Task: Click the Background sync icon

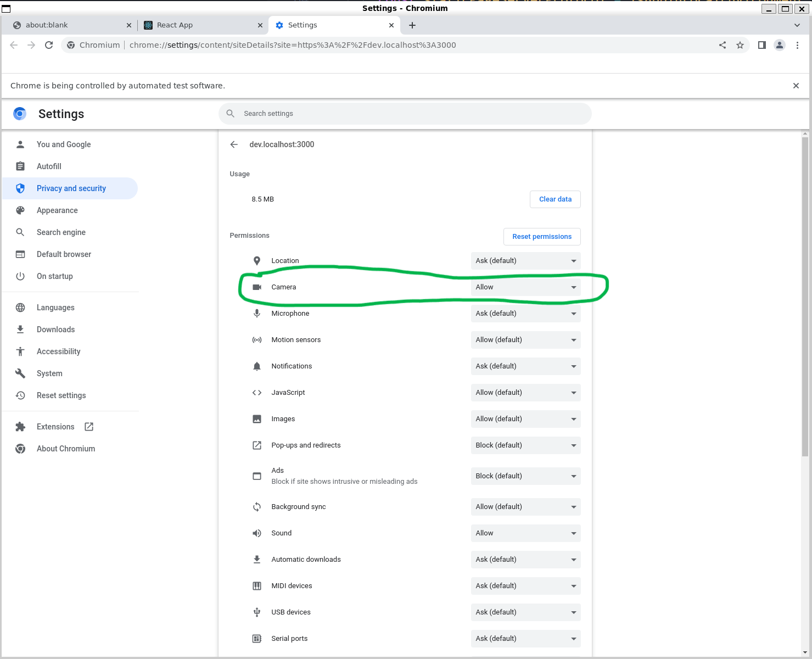Action: [x=257, y=507]
